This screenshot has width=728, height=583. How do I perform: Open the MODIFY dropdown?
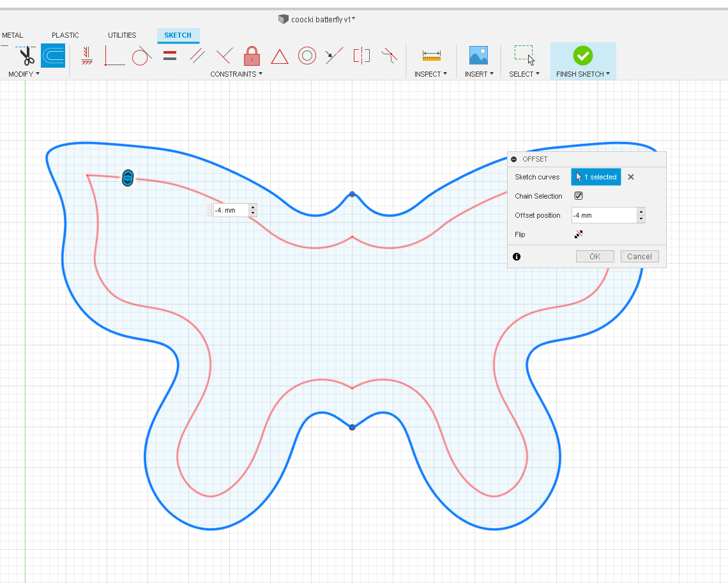click(x=24, y=74)
